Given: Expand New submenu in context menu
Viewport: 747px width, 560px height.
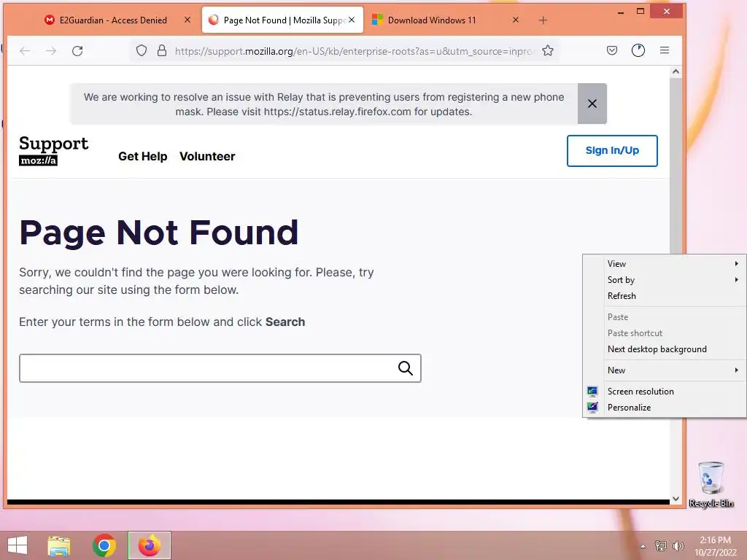Looking at the screenshot, I should [664, 370].
